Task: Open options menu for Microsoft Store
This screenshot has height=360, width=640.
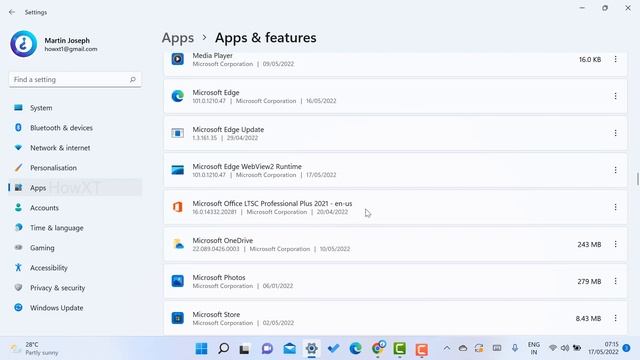Action: click(615, 318)
